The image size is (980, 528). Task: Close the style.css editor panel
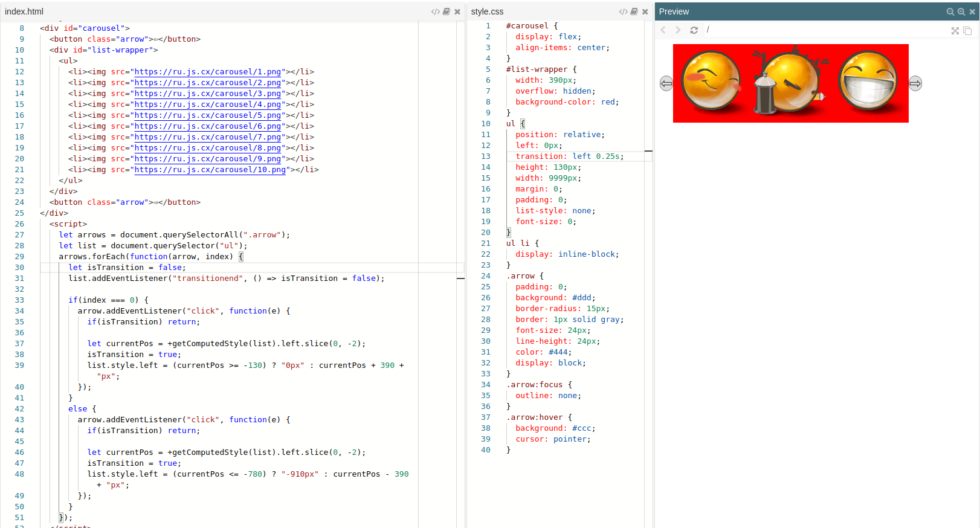(645, 11)
